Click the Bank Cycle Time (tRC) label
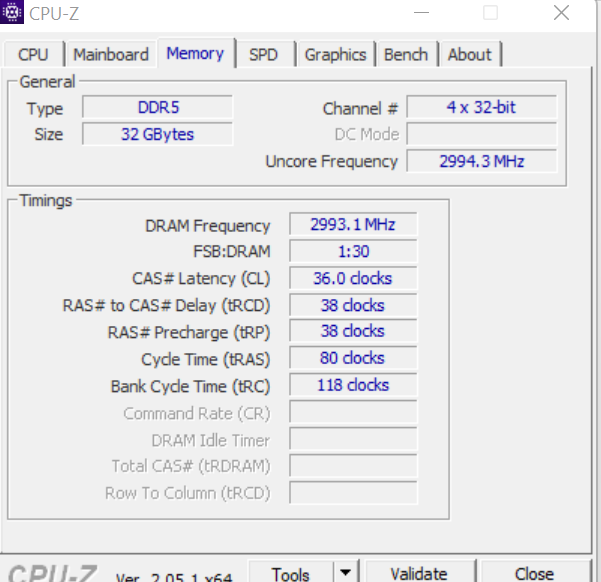Screen dimensions: 601x582 190,386
